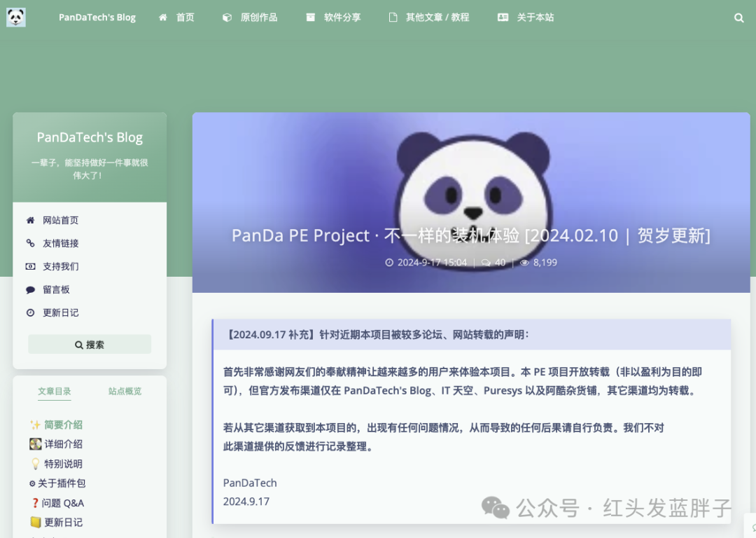This screenshot has width=756, height=538.
Task: Click the gear icon beside 关于插件包
Action: pyautogui.click(x=32, y=483)
